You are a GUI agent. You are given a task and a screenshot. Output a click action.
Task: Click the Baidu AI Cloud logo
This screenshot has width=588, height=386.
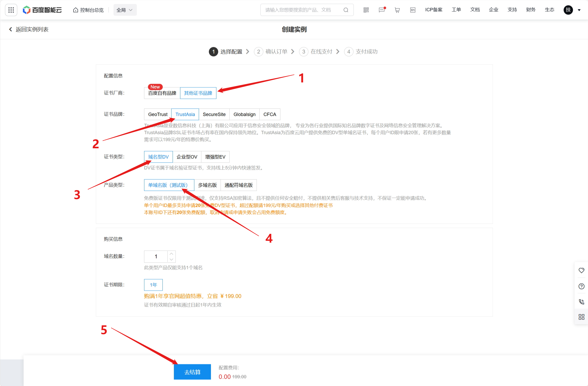tap(42, 10)
